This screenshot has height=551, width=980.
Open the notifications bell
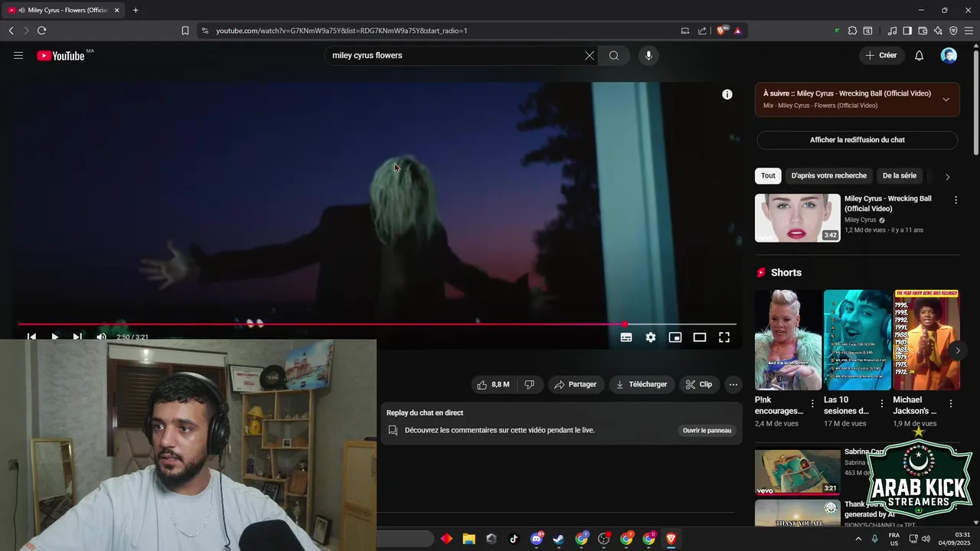click(920, 56)
